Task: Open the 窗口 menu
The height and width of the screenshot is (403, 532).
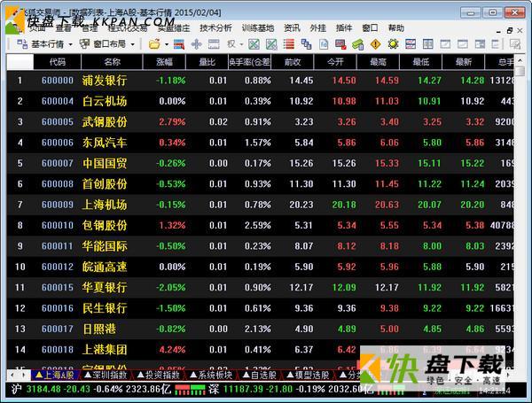Action: [370, 28]
